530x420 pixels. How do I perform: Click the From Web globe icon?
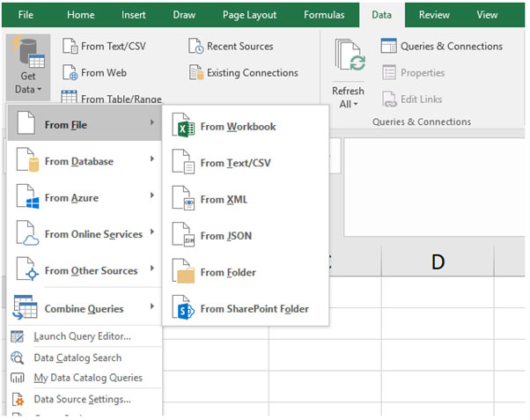(x=70, y=72)
